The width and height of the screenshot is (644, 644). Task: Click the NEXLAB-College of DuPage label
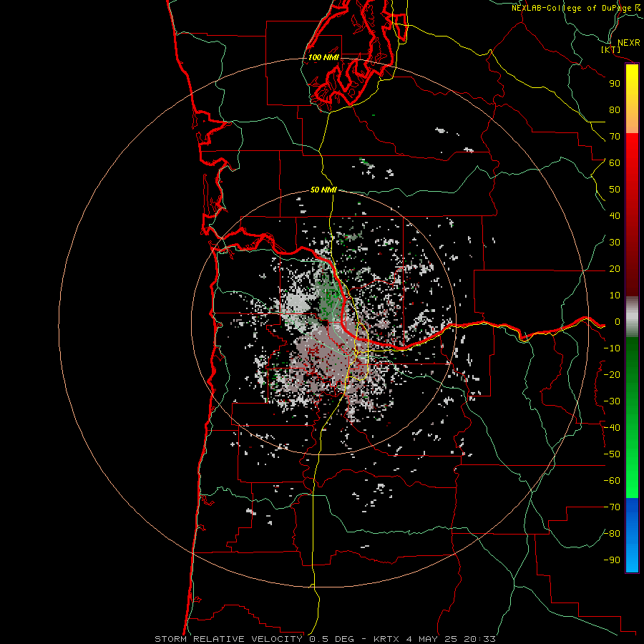click(575, 8)
